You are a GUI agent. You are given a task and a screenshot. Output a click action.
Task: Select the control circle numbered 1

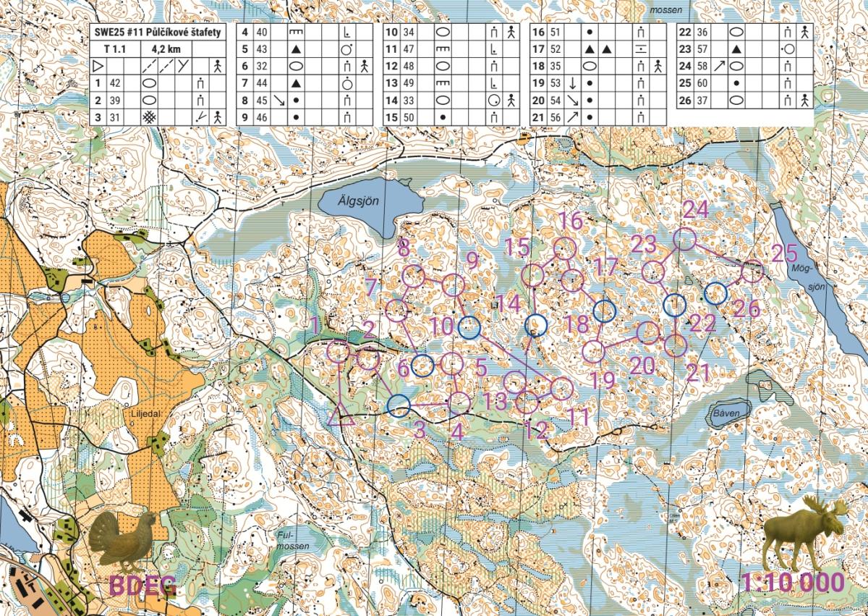(338, 353)
